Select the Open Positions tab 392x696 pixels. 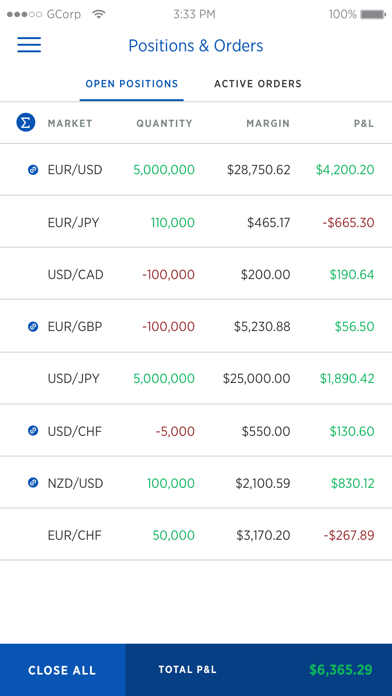[132, 84]
